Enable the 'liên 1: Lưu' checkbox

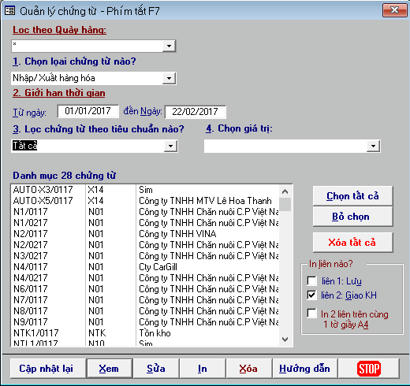pyautogui.click(x=312, y=281)
